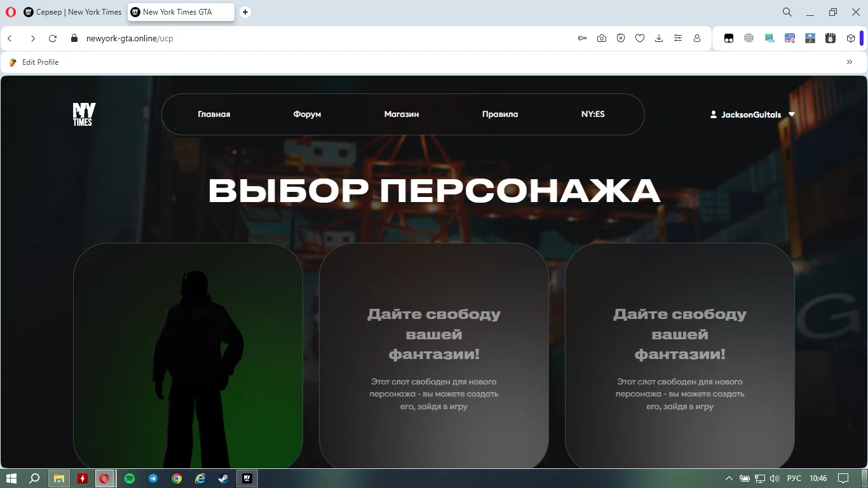
Task: Select the existing character silhouette card
Action: [x=188, y=356]
